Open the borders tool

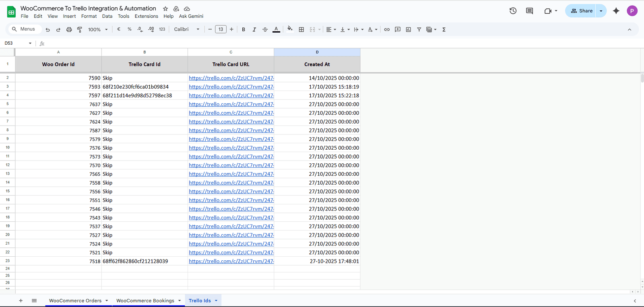(301, 29)
